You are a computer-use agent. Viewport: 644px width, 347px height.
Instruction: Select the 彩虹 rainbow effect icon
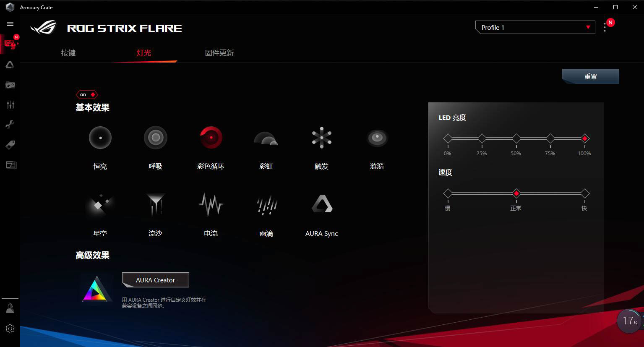tap(266, 138)
